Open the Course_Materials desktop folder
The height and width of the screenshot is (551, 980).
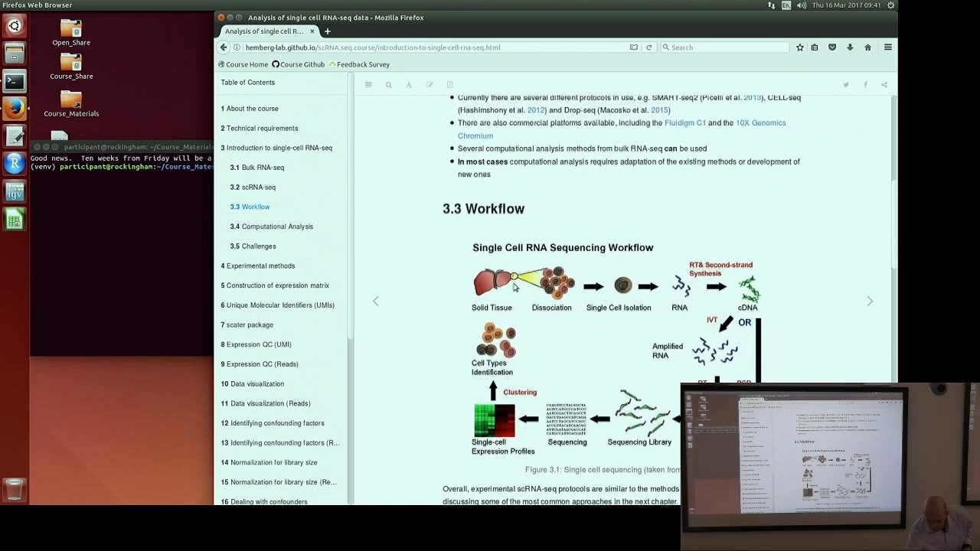tap(71, 103)
